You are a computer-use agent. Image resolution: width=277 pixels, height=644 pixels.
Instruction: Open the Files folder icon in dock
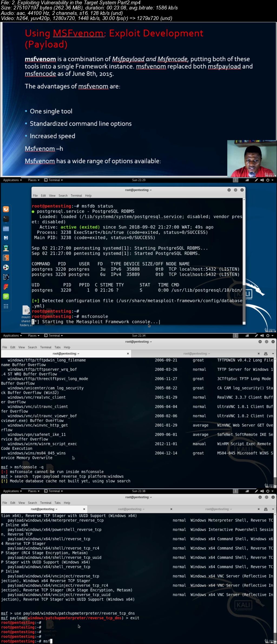6,229
